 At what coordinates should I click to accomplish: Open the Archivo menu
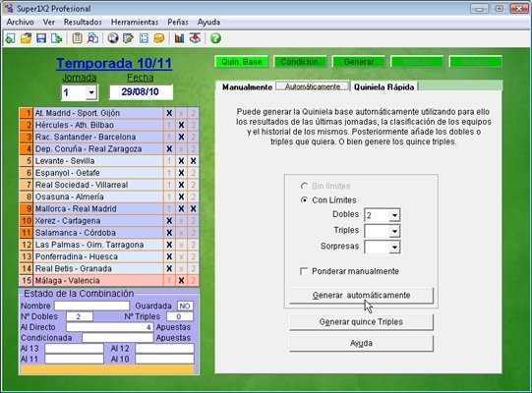click(x=20, y=22)
